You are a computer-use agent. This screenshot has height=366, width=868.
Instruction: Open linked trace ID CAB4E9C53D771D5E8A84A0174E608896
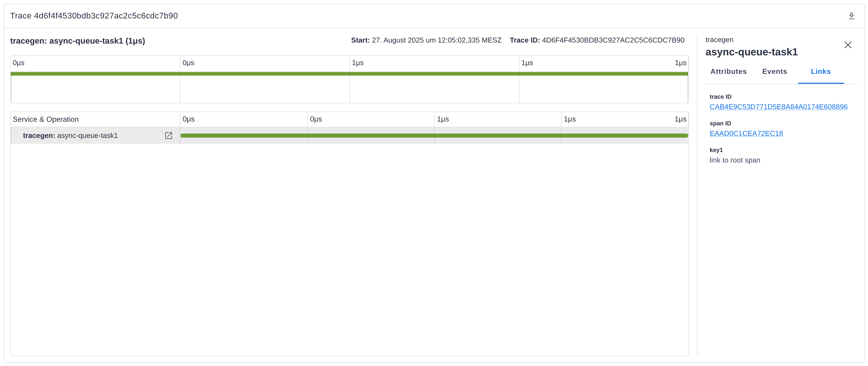(x=778, y=107)
